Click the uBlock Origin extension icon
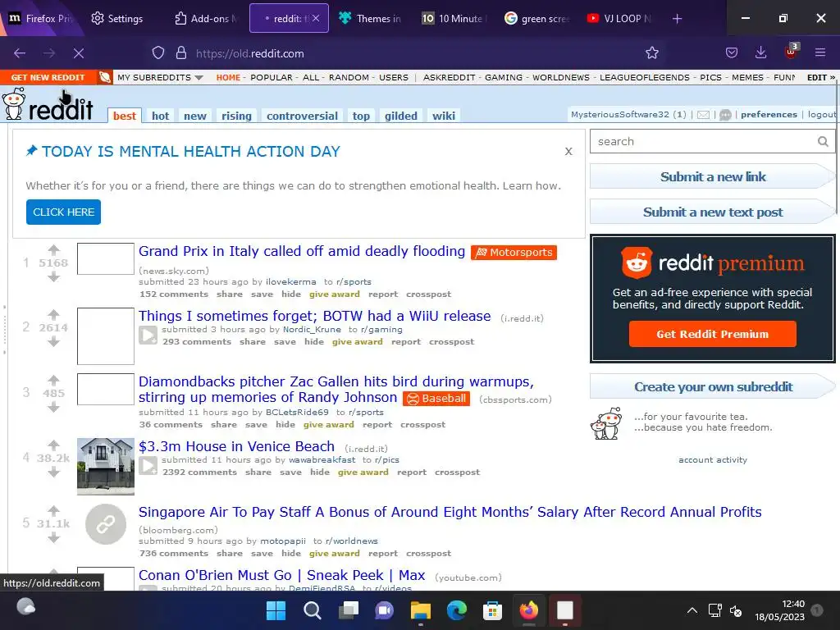Screen dimensions: 840x630 click(792, 52)
